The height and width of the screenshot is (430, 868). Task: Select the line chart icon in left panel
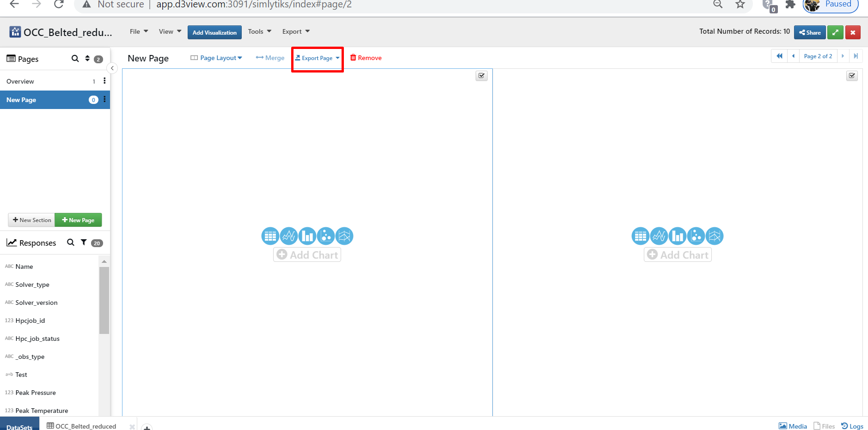point(289,236)
